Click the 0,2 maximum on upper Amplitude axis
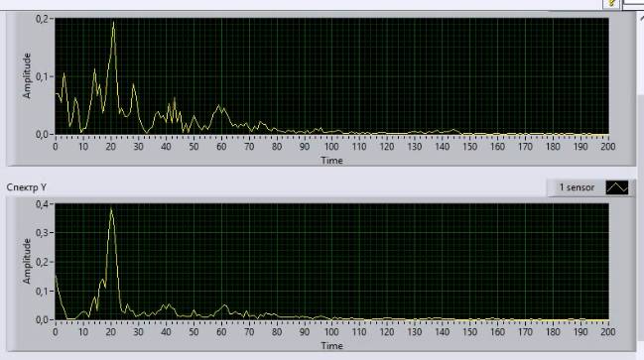This screenshot has height=360, width=644. coord(42,19)
